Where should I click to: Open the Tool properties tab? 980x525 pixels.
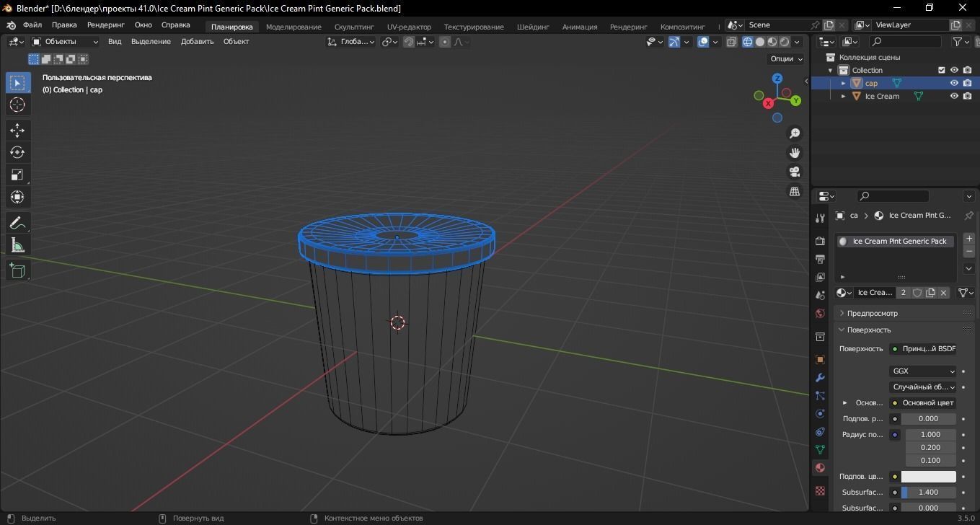820,219
